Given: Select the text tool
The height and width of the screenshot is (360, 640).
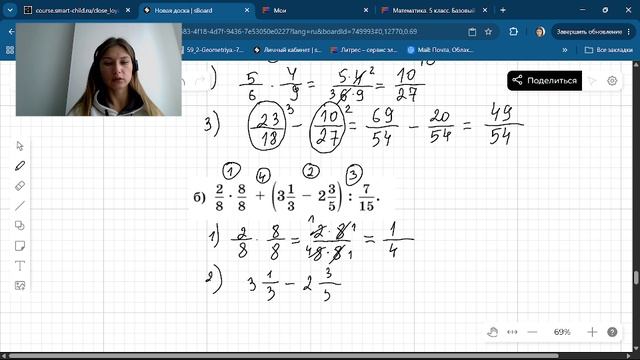Looking at the screenshot, I should tap(20, 266).
